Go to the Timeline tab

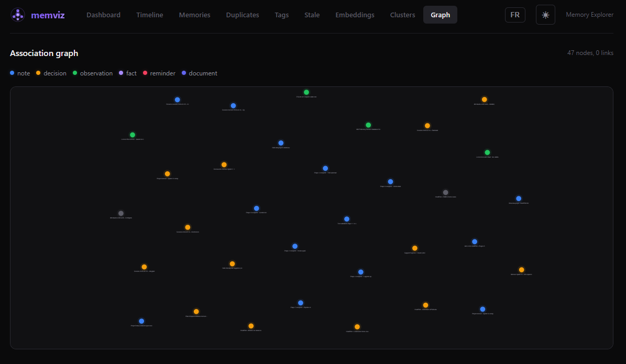point(150,15)
